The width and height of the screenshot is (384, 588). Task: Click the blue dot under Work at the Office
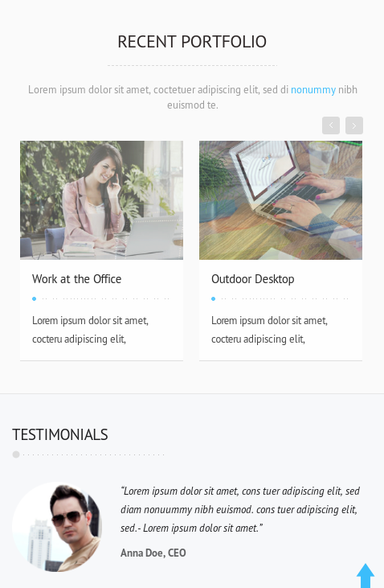tap(34, 299)
